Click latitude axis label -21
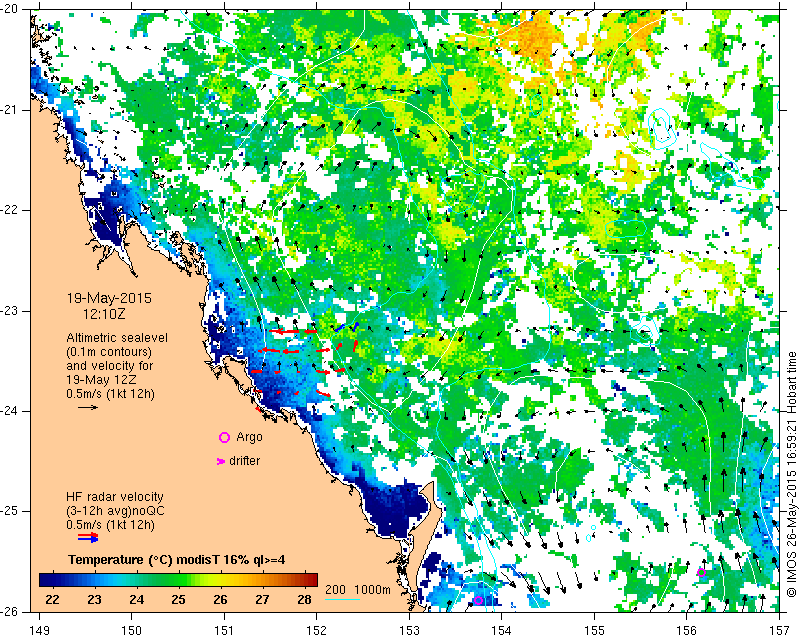This screenshot has height=640, width=800. coord(10,110)
